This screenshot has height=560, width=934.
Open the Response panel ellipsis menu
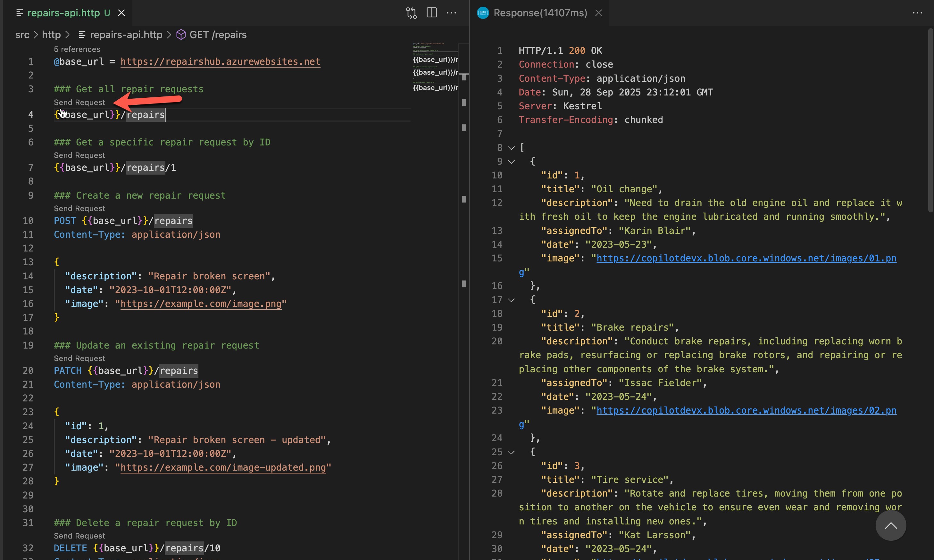(917, 12)
